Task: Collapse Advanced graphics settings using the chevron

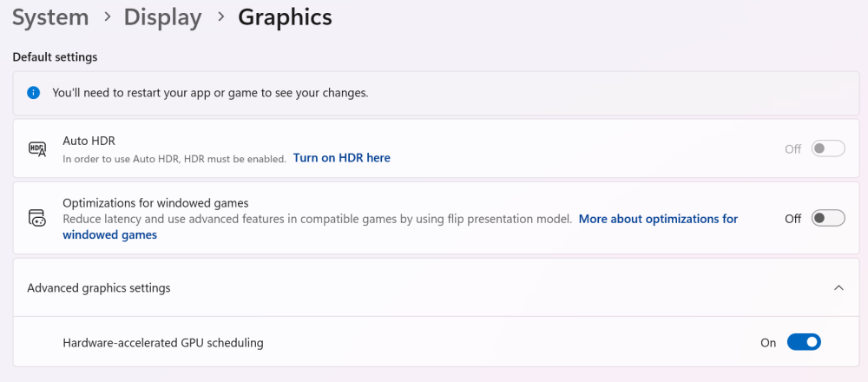Action: [838, 287]
